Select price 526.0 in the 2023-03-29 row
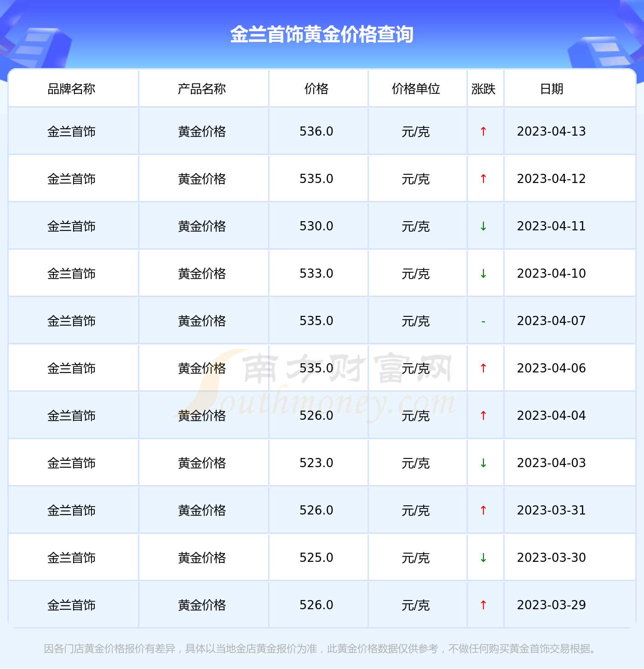Image resolution: width=644 pixels, height=669 pixels. (x=316, y=605)
